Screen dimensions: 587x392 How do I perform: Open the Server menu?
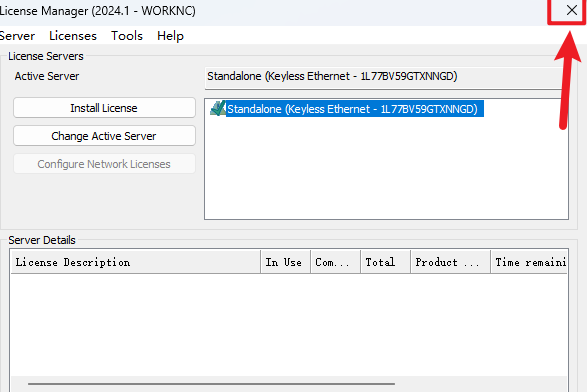click(x=16, y=36)
